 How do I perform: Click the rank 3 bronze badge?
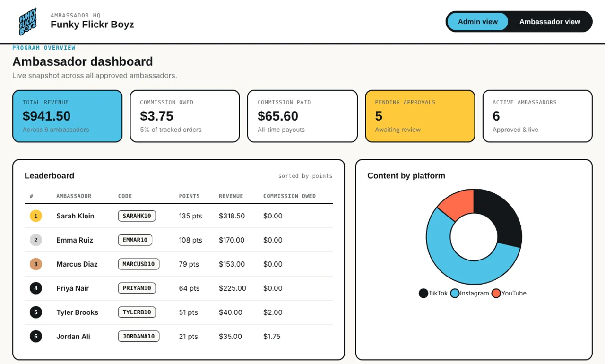coord(36,264)
